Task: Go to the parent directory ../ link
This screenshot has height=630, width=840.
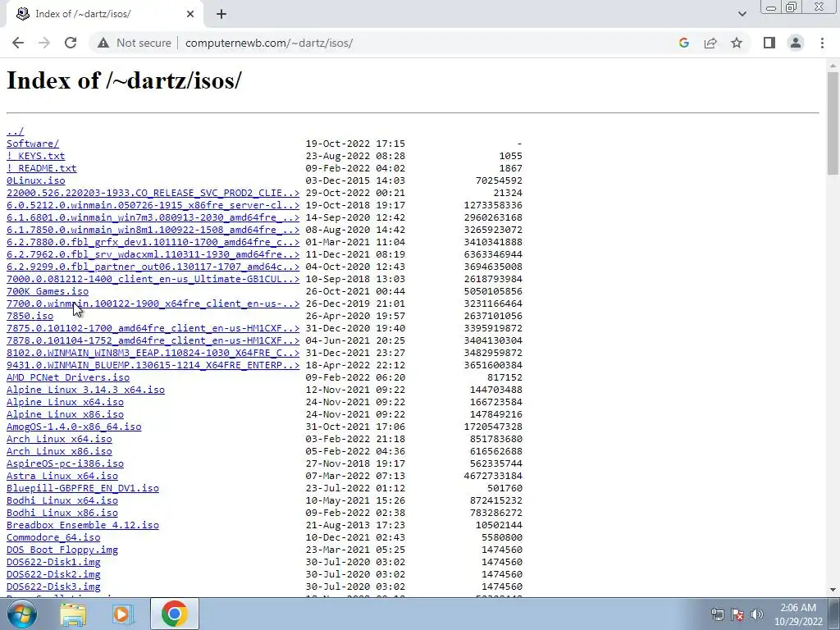Action: 15,131
